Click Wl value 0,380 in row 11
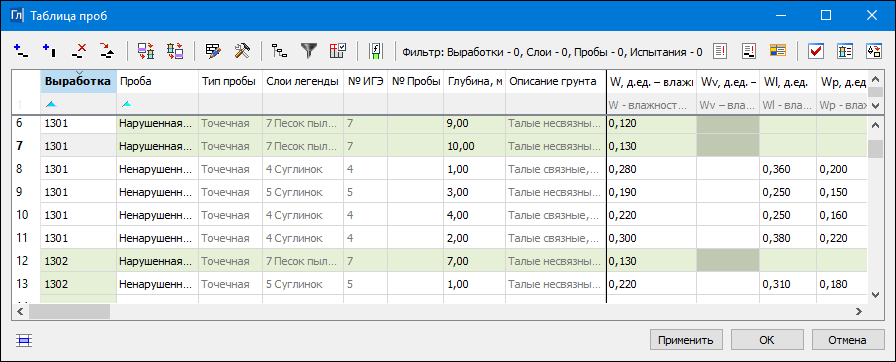Viewport: 896px width, 362px height. point(787,238)
